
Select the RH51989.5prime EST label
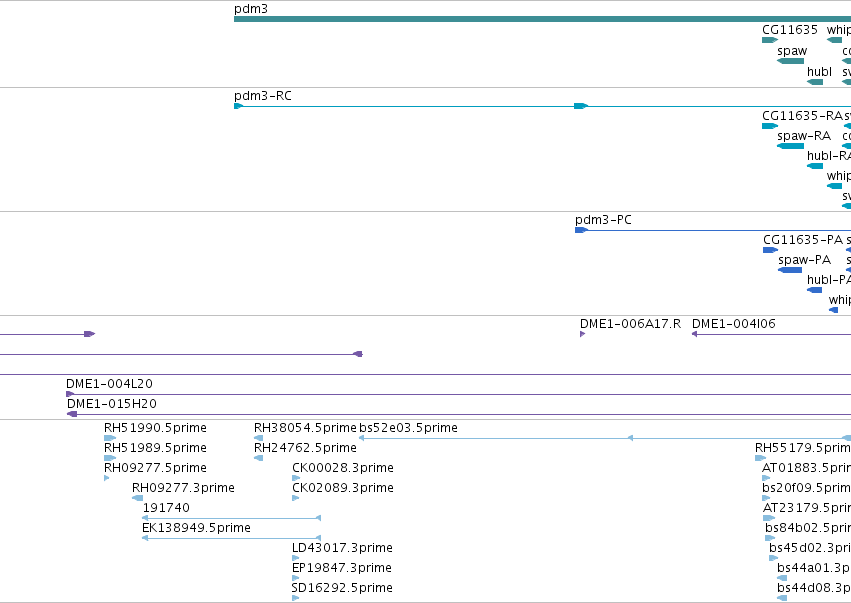pos(155,448)
